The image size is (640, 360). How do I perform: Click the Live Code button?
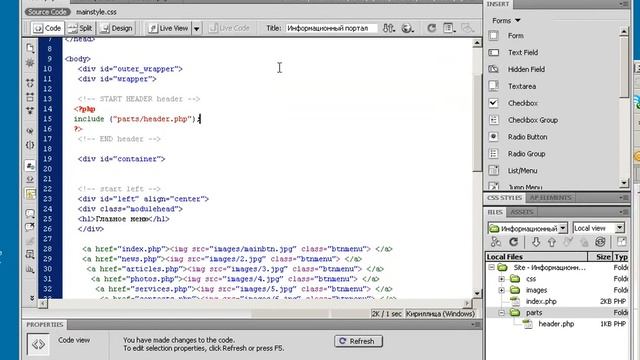click(x=229, y=28)
